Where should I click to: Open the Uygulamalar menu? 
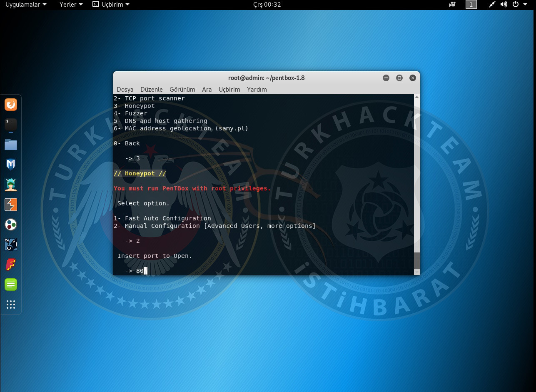(x=26, y=5)
